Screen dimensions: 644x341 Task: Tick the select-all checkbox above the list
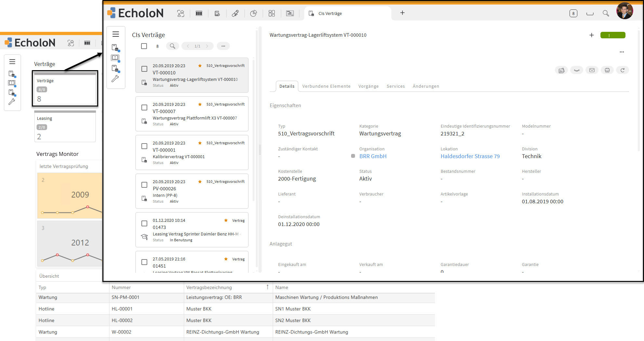coord(144,46)
